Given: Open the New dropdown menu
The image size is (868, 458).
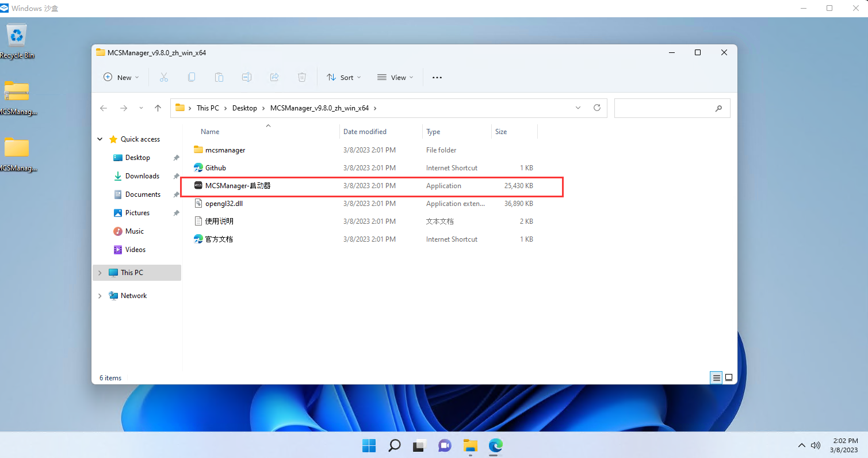Looking at the screenshot, I should coord(121,77).
